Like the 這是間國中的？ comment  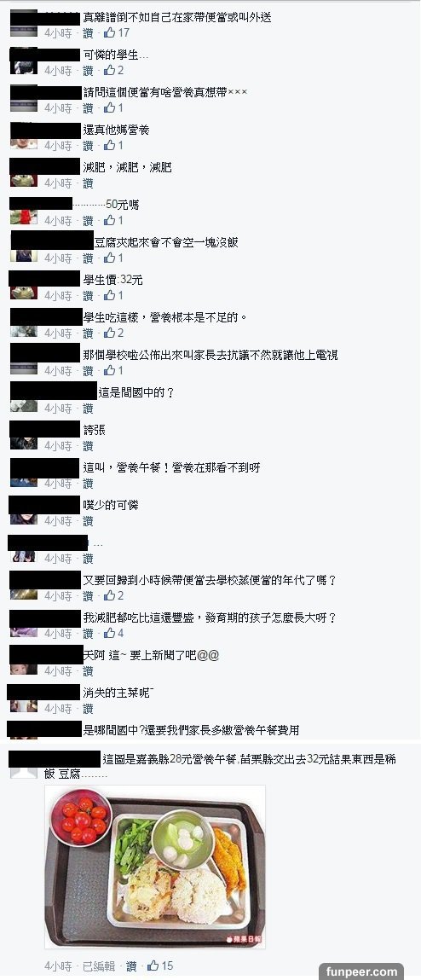[88, 409]
